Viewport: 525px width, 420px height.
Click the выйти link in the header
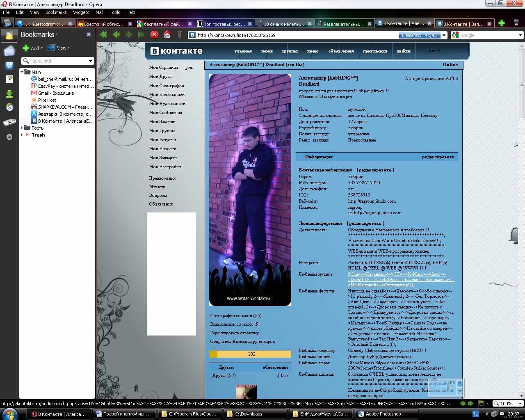[404, 51]
